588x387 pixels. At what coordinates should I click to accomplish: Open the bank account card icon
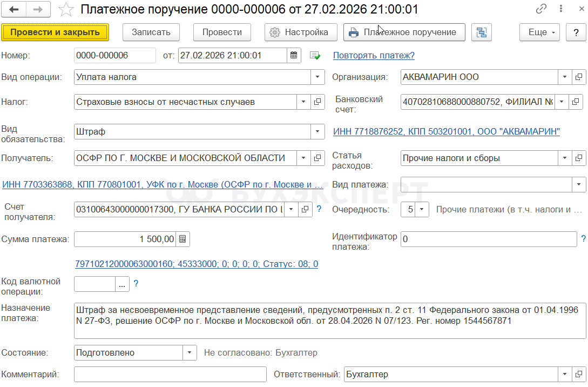pyautogui.click(x=576, y=102)
